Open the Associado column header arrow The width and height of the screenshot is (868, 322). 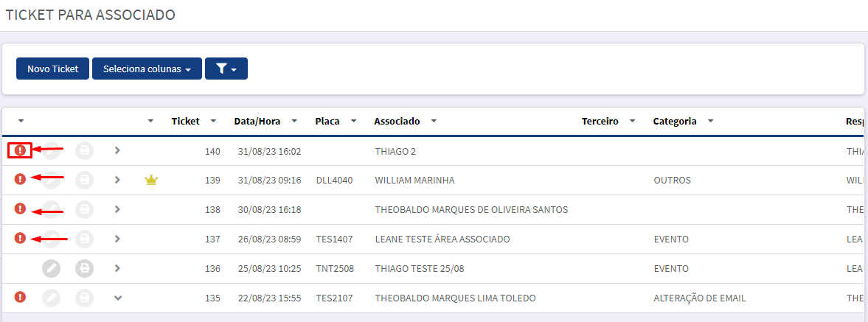click(434, 121)
